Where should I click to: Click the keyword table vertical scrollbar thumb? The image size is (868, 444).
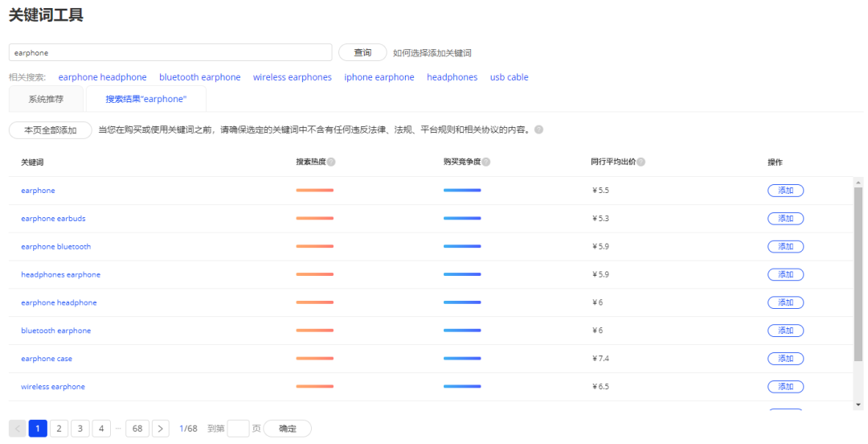[858, 274]
